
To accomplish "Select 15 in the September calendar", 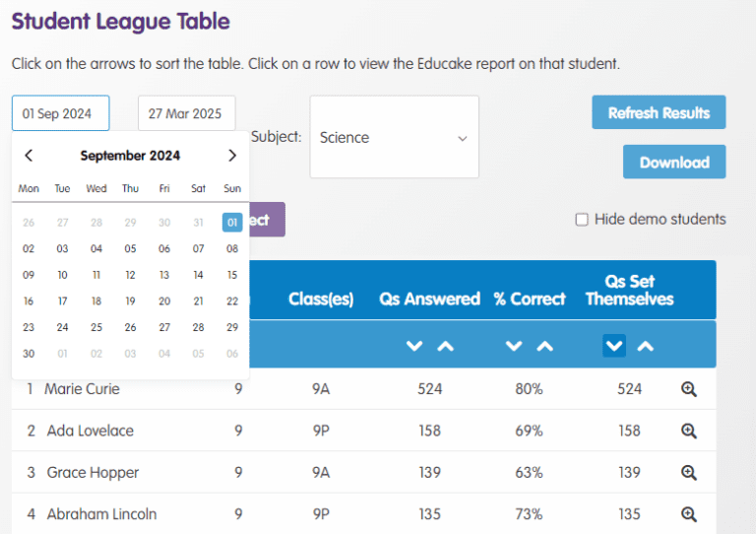I will coord(231,275).
